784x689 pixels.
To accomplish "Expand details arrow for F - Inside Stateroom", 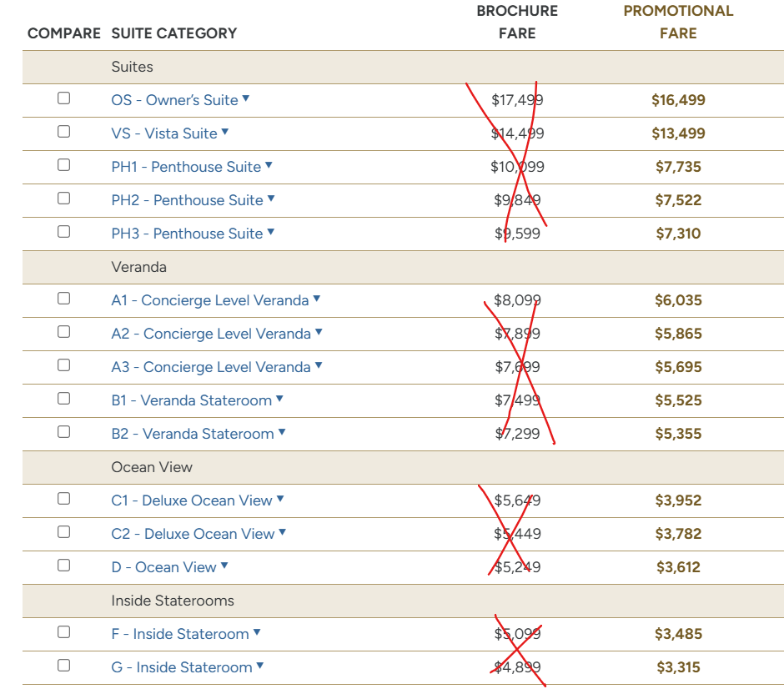I will (x=257, y=633).
